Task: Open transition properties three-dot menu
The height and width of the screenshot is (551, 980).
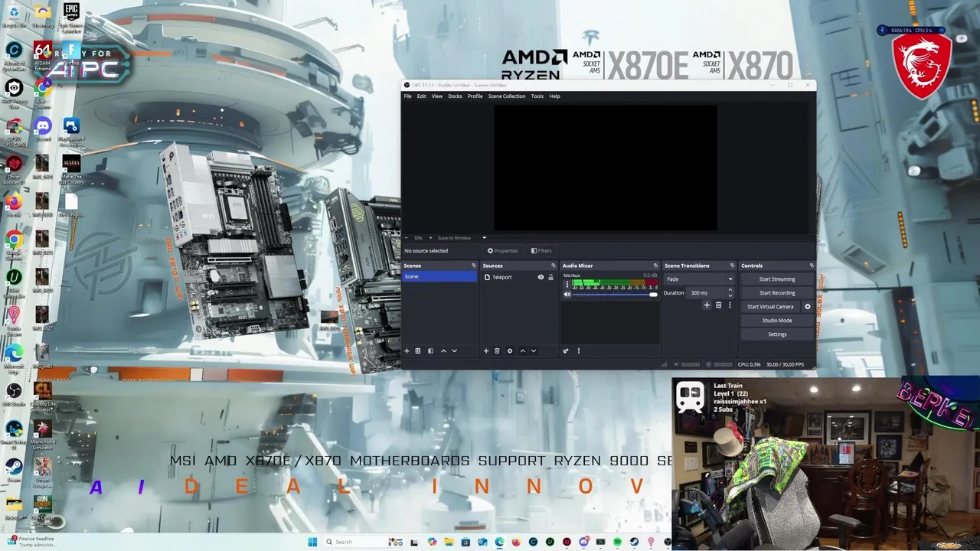Action: tap(730, 305)
